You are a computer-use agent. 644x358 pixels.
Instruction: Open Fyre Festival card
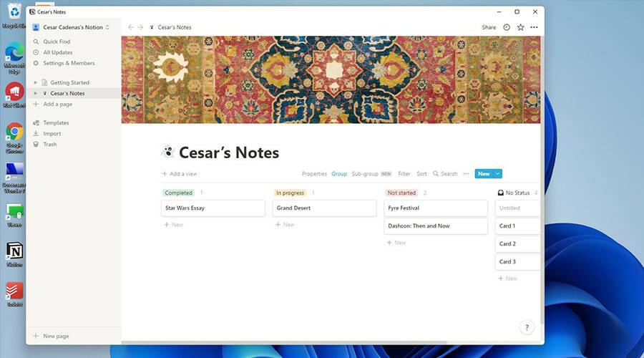tap(436, 208)
